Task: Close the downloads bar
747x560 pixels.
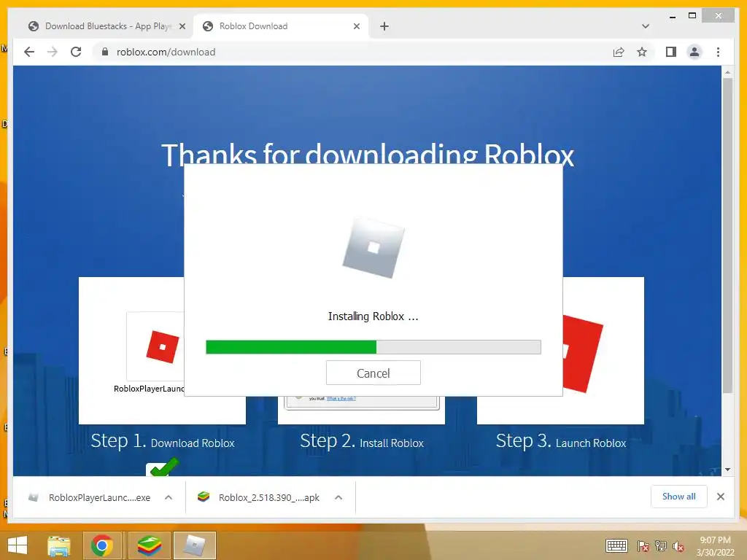Action: point(720,497)
